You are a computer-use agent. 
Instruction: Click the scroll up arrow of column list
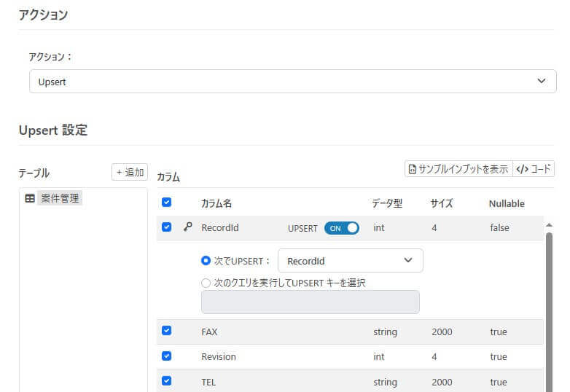click(x=549, y=225)
